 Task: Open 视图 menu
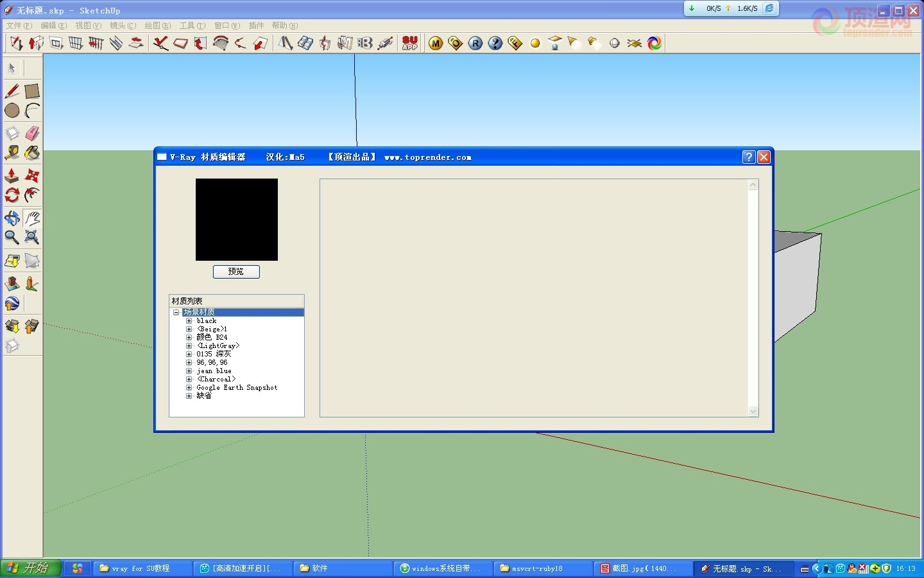tap(88, 26)
